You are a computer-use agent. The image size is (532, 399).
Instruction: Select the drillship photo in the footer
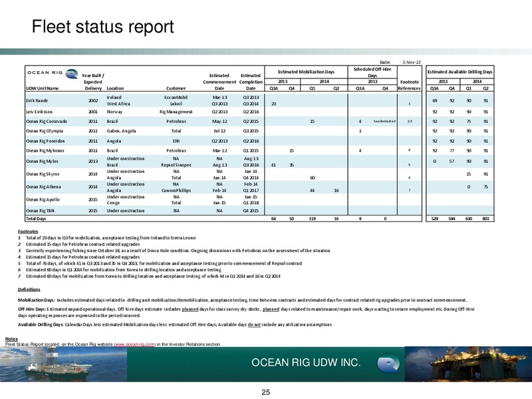tap(63, 364)
